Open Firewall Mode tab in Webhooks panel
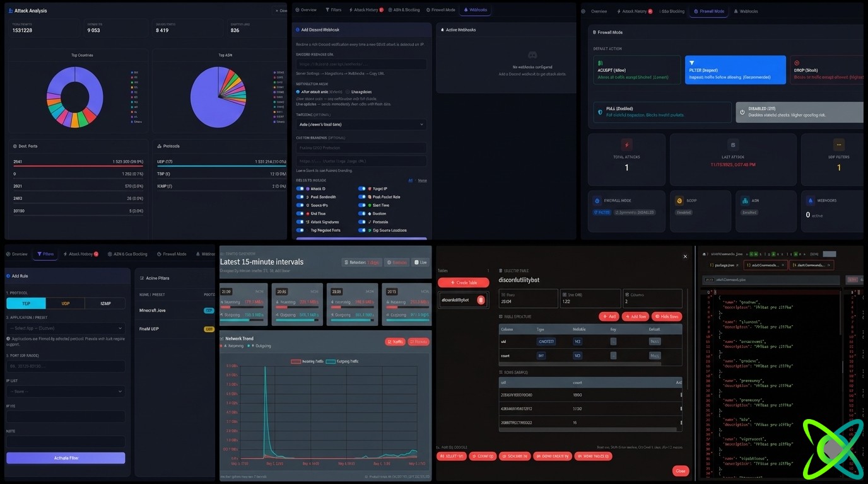This screenshot has width=868, height=484. coord(441,10)
